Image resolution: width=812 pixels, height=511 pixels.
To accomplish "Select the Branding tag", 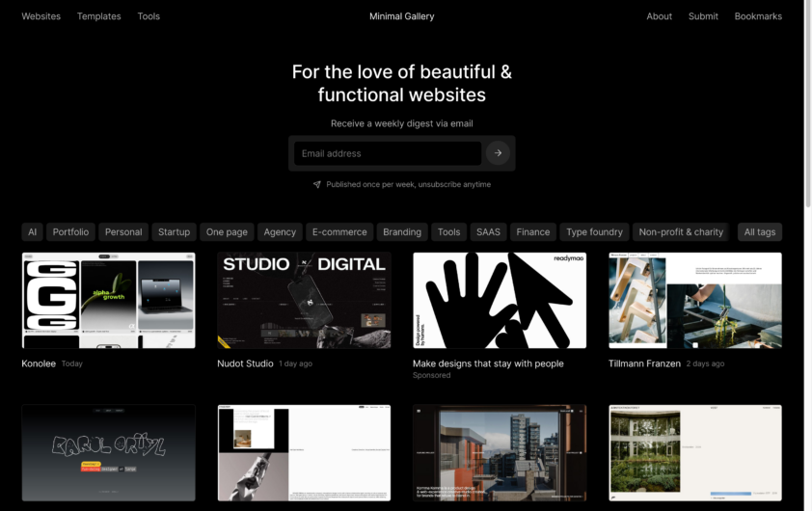I will point(402,232).
